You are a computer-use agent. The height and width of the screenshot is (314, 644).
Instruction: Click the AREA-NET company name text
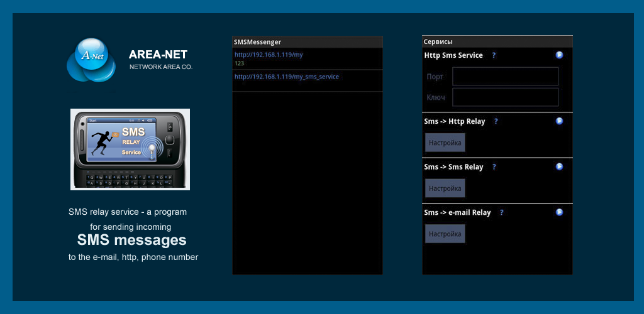click(158, 55)
